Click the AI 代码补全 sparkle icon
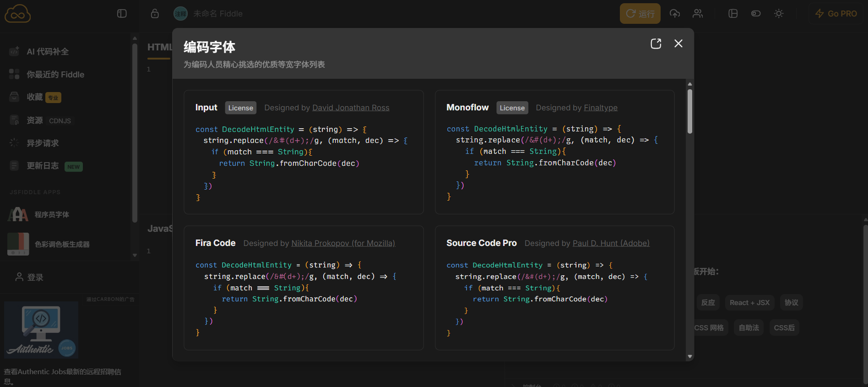 pos(14,51)
